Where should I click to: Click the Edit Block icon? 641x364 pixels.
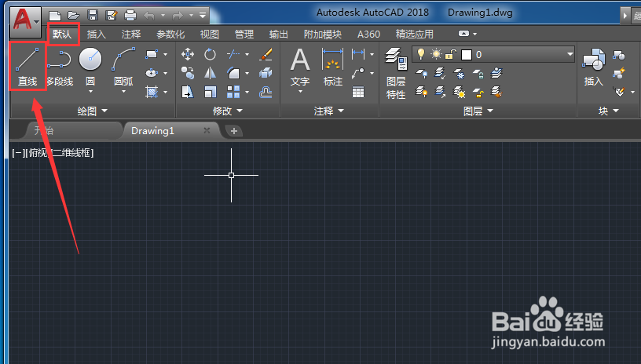(619, 73)
